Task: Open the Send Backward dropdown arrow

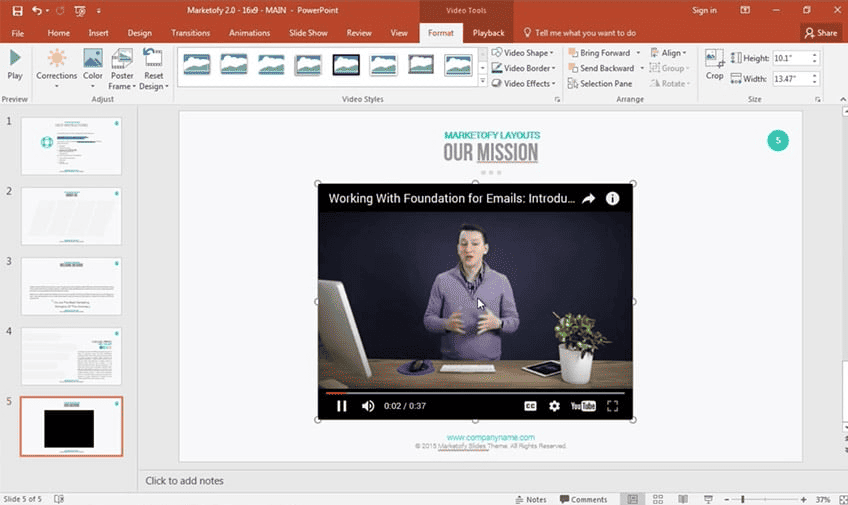Action: [x=642, y=68]
